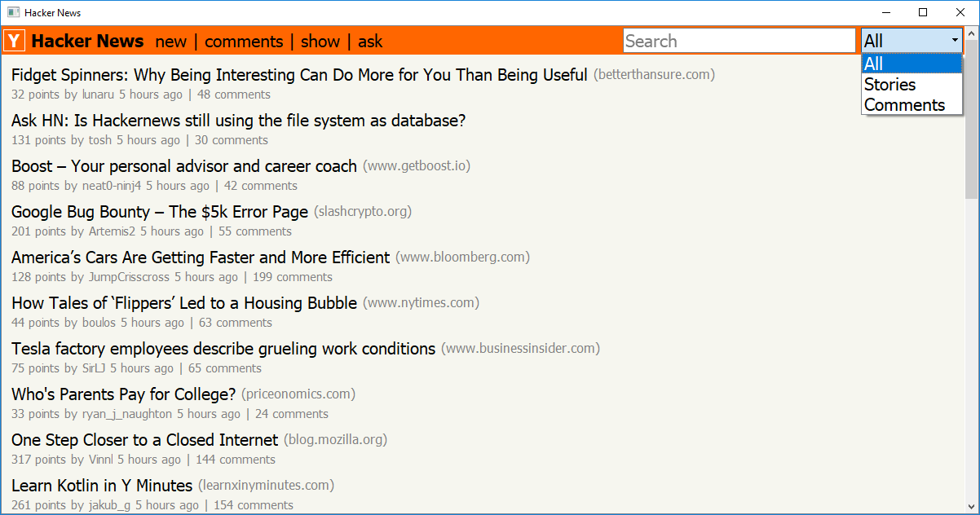Open Tesla factory employees article
980x515 pixels.
coord(223,349)
